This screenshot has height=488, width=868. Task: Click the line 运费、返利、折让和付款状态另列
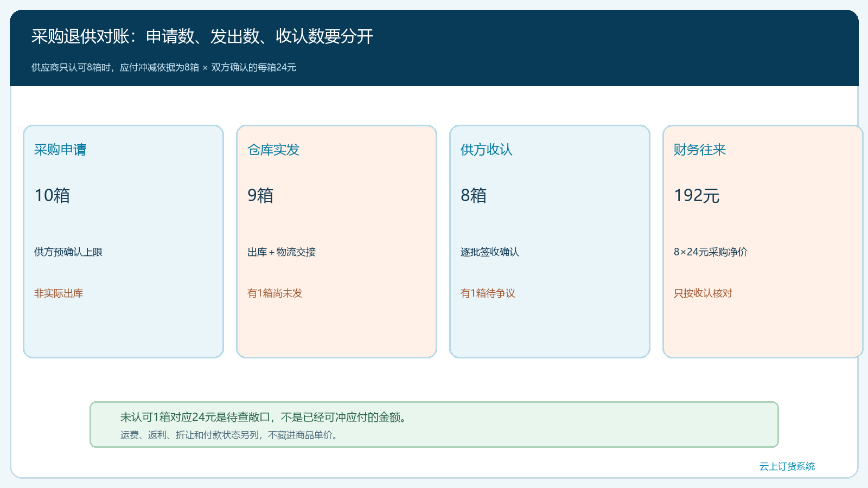[x=231, y=435]
